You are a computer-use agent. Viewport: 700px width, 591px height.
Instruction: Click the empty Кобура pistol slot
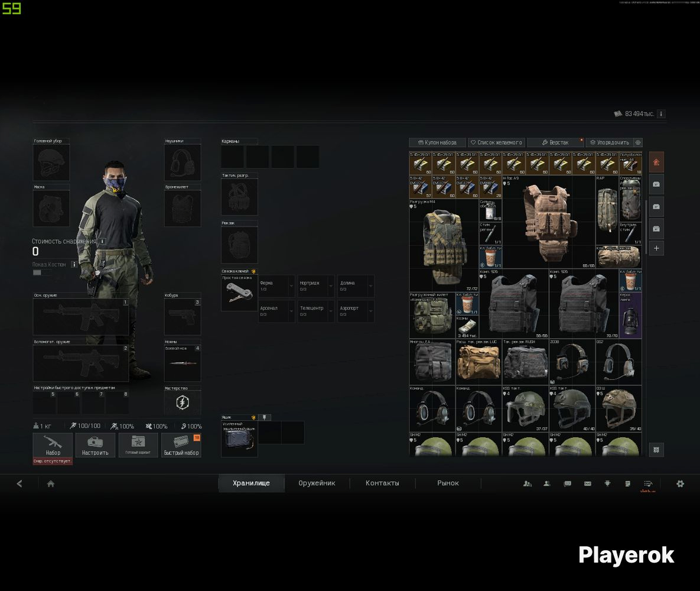(182, 317)
